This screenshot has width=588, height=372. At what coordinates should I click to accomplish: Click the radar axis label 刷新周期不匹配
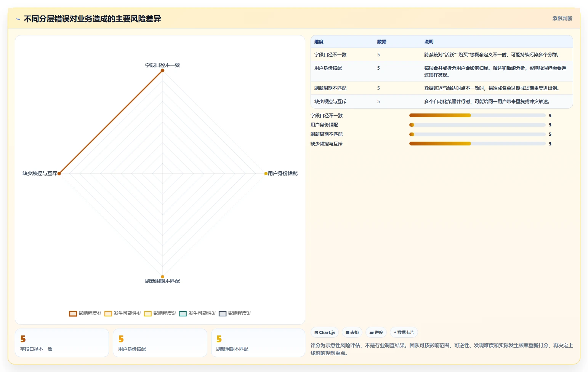coord(162,281)
